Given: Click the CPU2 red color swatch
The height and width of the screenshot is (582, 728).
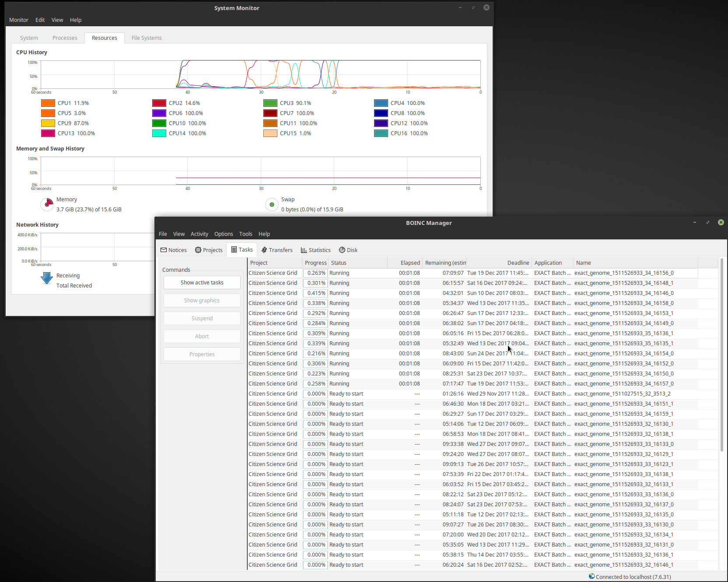Looking at the screenshot, I should click(159, 103).
